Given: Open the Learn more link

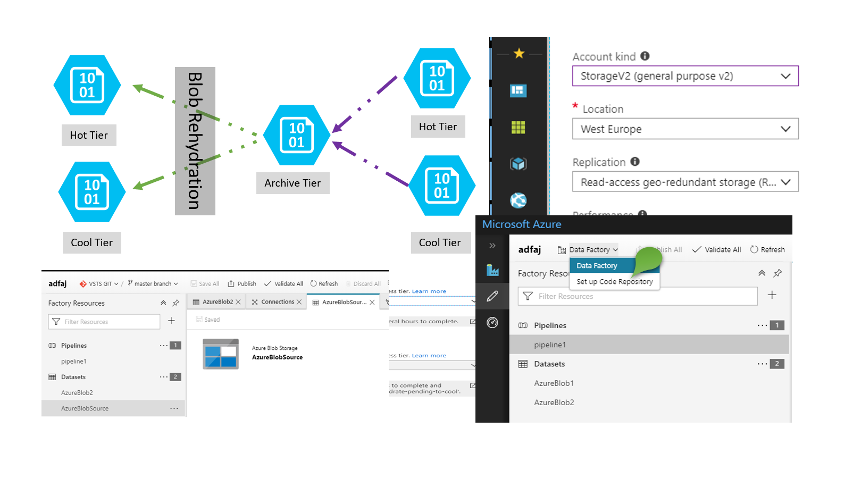Looking at the screenshot, I should tap(429, 291).
